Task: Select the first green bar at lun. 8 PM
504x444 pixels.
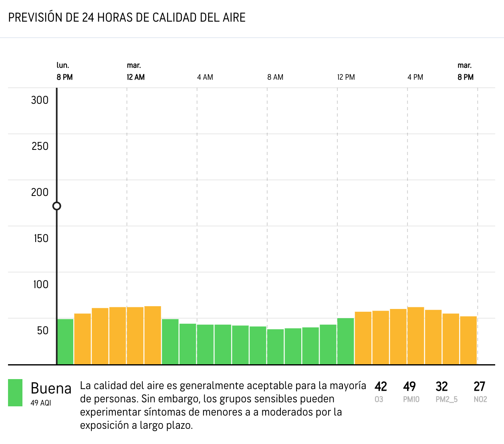Action: click(65, 342)
